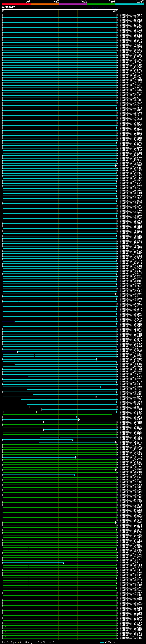The width and height of the screenshot is (146, 644).
Task: Click label UniRef100_C1JJS6
Action: 131,414
